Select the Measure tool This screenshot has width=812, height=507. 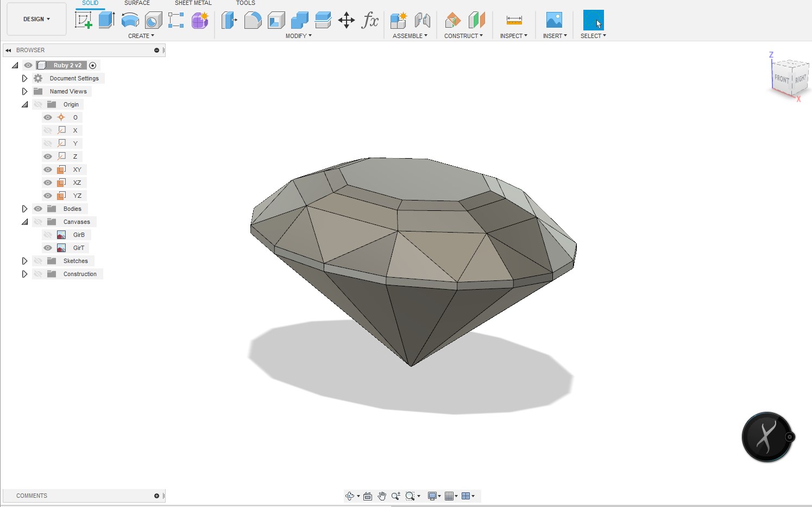[514, 20]
